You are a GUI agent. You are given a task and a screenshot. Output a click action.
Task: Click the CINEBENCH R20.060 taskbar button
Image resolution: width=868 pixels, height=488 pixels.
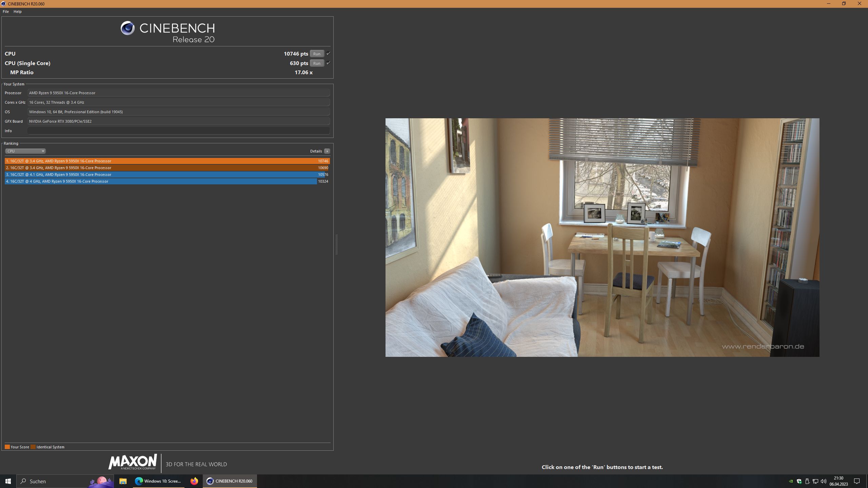click(x=230, y=481)
